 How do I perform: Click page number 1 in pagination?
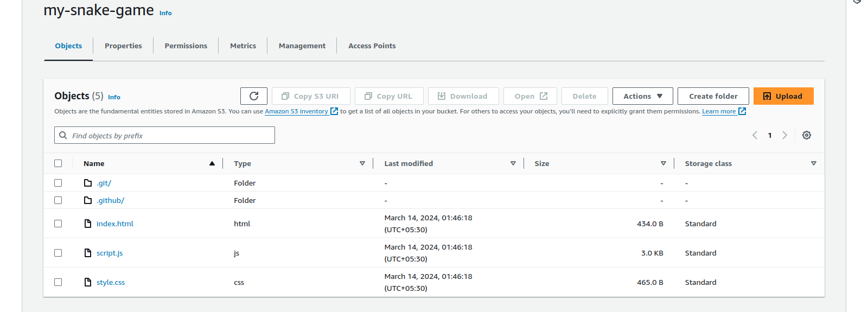pyautogui.click(x=770, y=135)
